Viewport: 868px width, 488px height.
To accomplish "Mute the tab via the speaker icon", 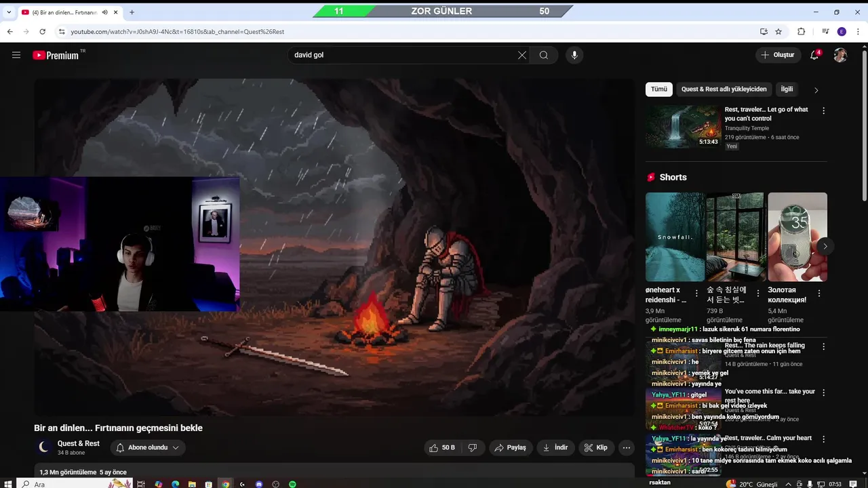I will click(x=105, y=12).
